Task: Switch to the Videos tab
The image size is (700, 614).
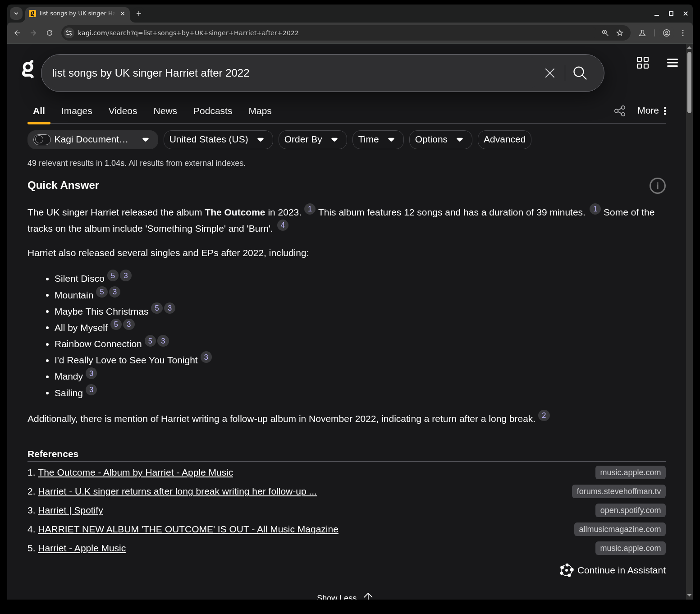Action: pyautogui.click(x=123, y=111)
